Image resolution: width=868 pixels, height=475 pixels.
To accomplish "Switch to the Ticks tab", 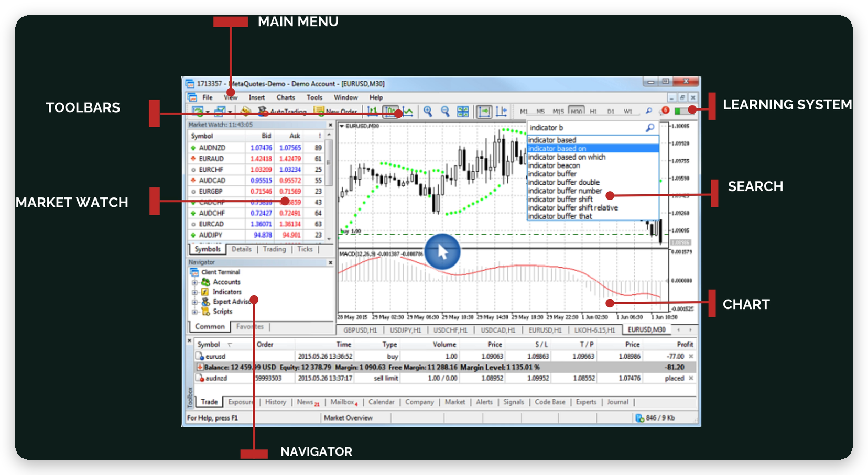I will tap(305, 249).
